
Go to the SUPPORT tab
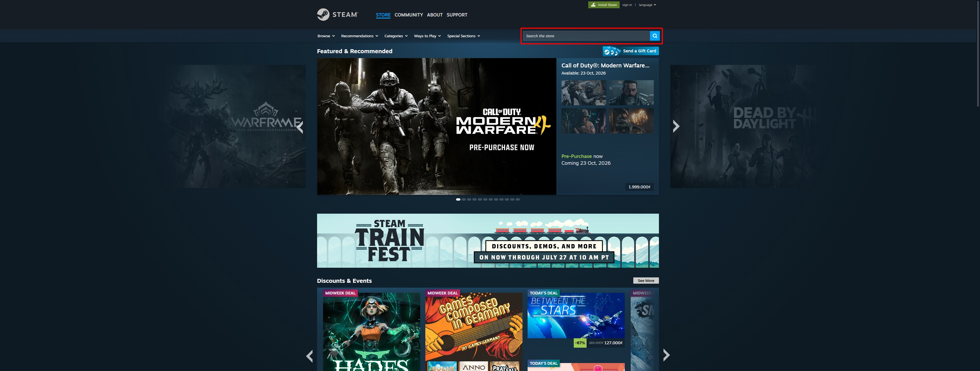click(457, 15)
